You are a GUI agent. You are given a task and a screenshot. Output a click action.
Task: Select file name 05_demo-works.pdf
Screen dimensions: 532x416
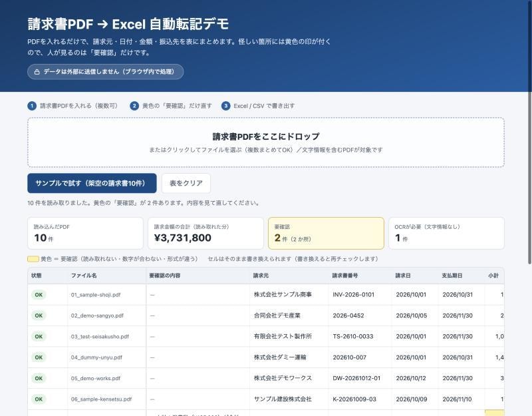click(x=95, y=378)
